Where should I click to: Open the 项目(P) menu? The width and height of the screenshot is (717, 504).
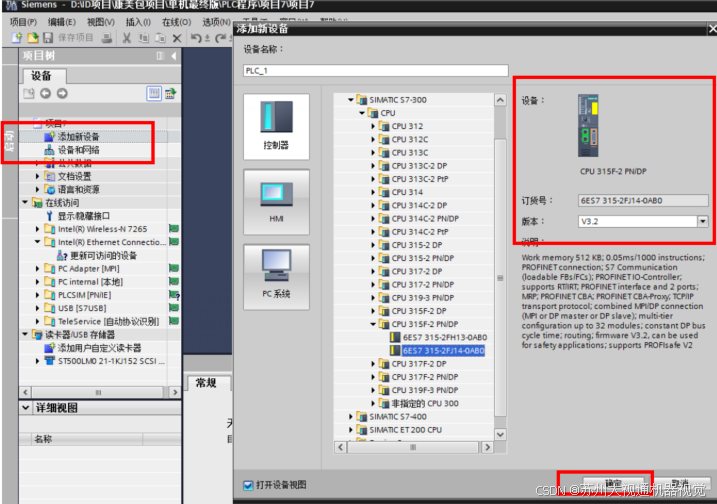pos(23,22)
